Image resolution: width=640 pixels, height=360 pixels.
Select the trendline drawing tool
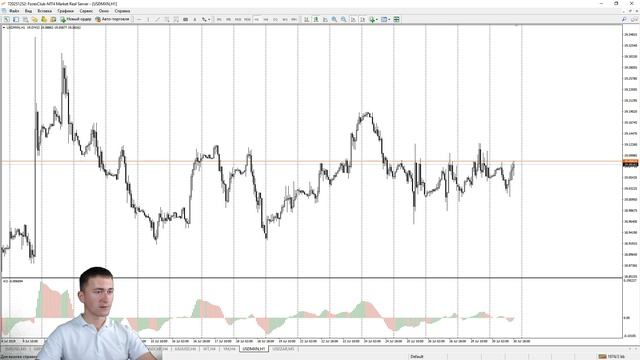click(157, 19)
